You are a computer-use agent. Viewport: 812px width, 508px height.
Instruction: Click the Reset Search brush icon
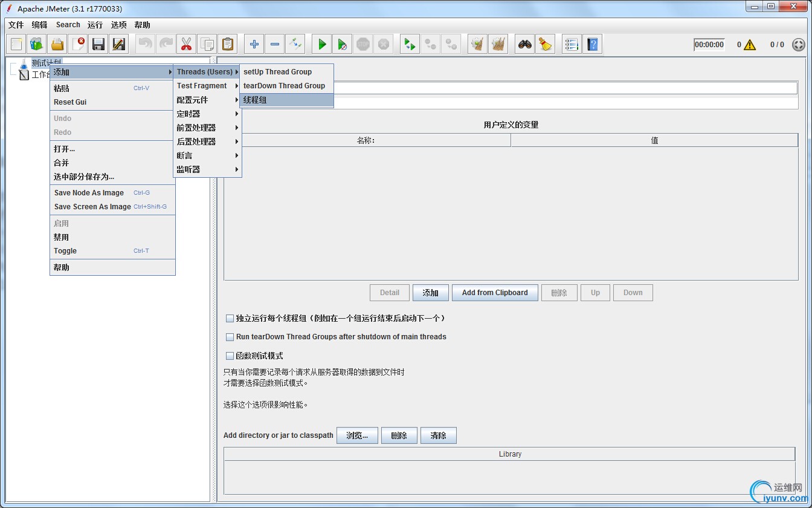coord(546,44)
